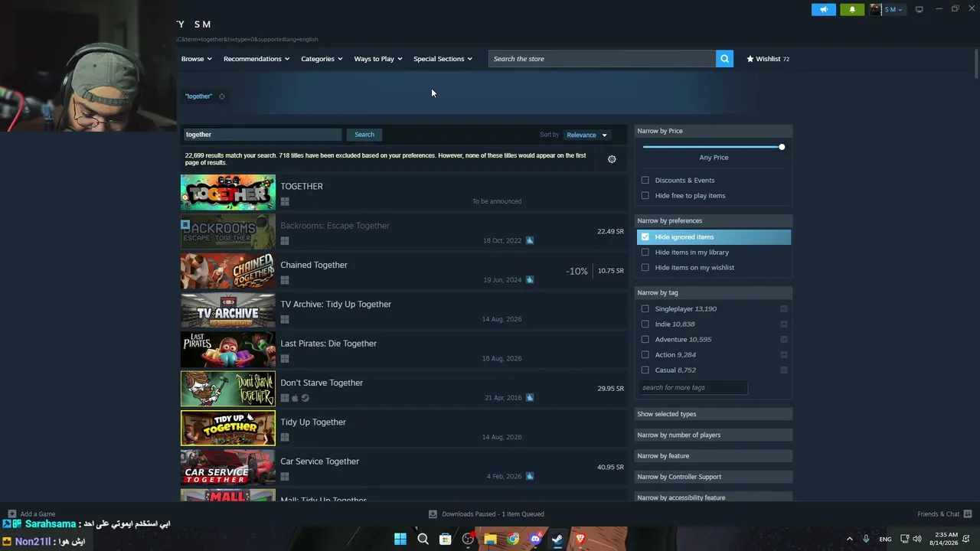Open the Recommendations menu
980x551 pixels.
[x=256, y=59]
